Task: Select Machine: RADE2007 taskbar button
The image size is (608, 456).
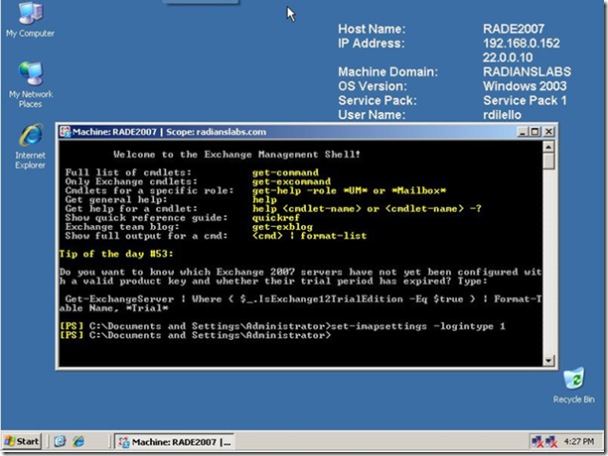Action: pyautogui.click(x=175, y=441)
